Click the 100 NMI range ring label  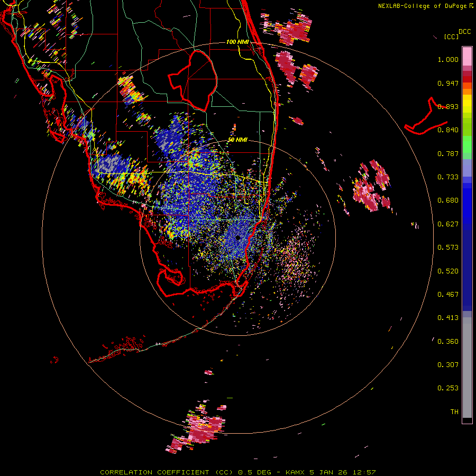pos(237,42)
